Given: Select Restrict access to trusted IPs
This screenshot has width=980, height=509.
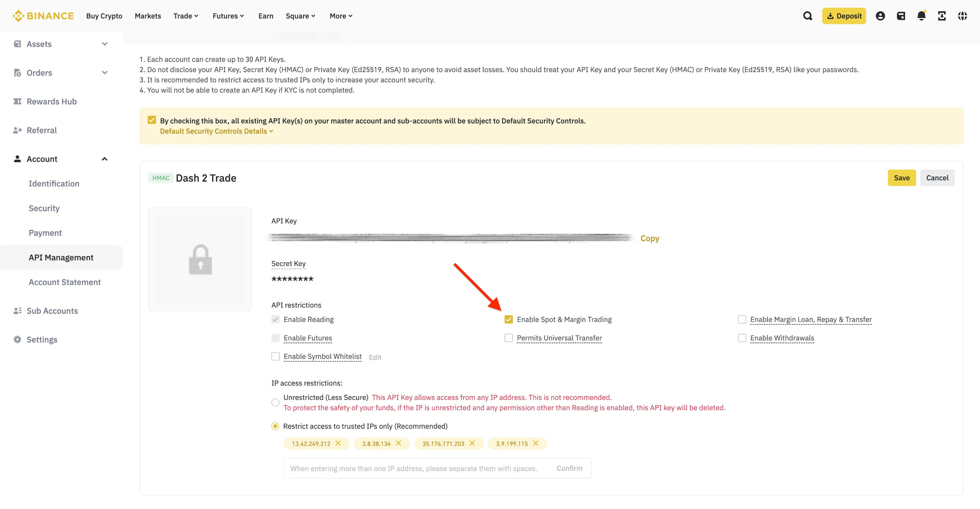Looking at the screenshot, I should coord(275,426).
